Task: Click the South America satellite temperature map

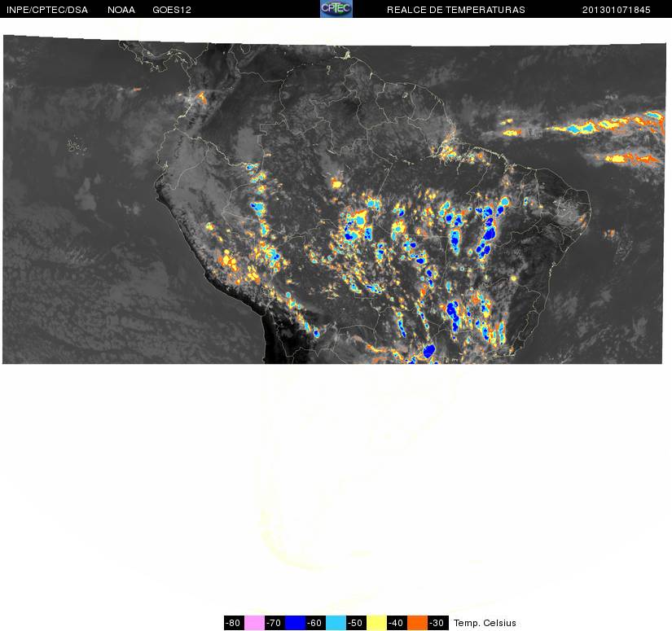Action: coord(334,199)
